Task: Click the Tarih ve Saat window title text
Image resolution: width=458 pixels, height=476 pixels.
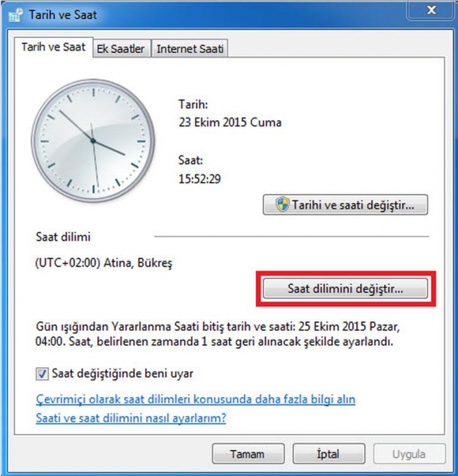Action: click(63, 15)
